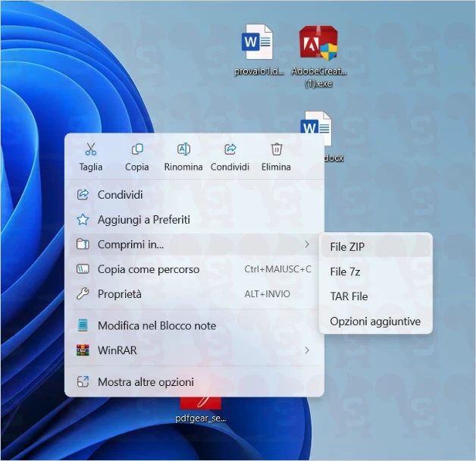Choose File 7z compression format
The width and height of the screenshot is (476, 461).
(345, 271)
